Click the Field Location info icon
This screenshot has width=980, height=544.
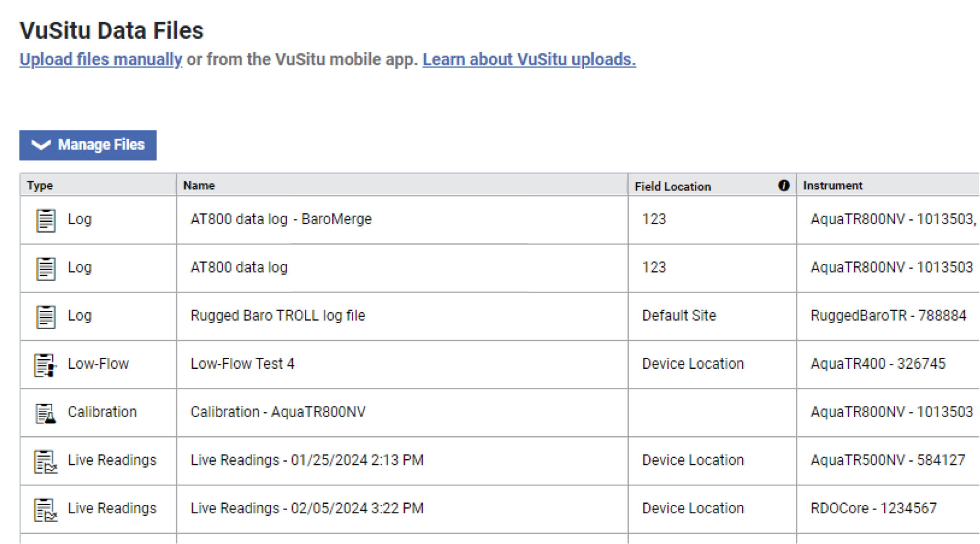pos(784,185)
